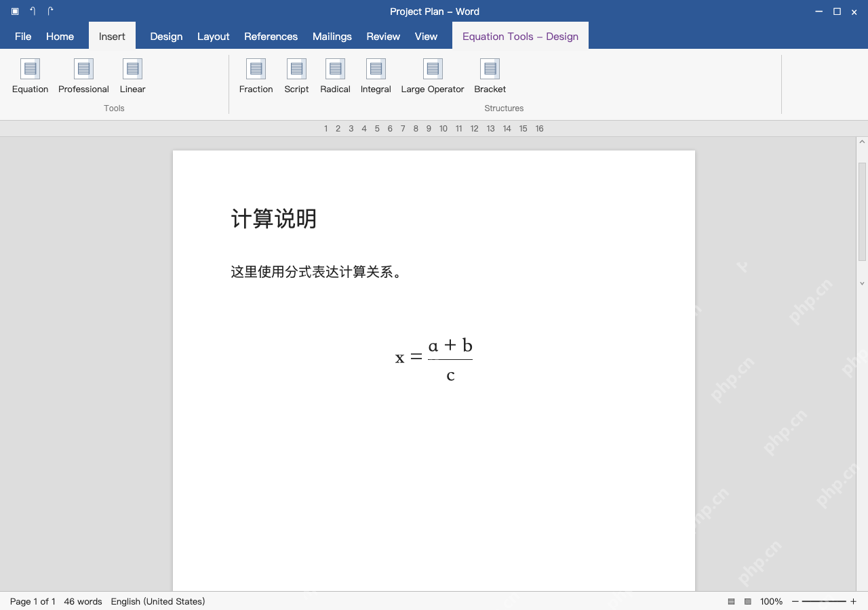
Task: Show the Review tab
Action: (383, 37)
